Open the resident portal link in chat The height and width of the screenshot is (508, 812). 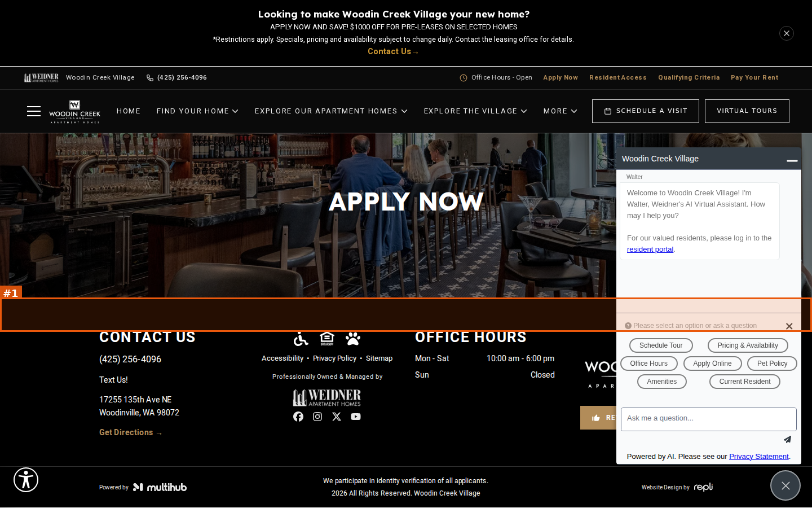650,249
